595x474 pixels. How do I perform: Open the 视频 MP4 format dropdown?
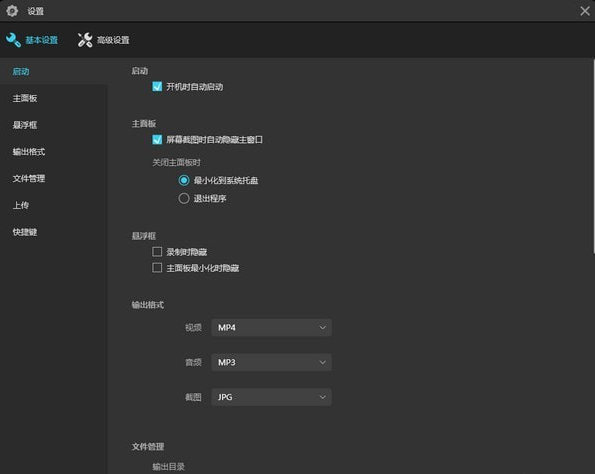point(271,328)
